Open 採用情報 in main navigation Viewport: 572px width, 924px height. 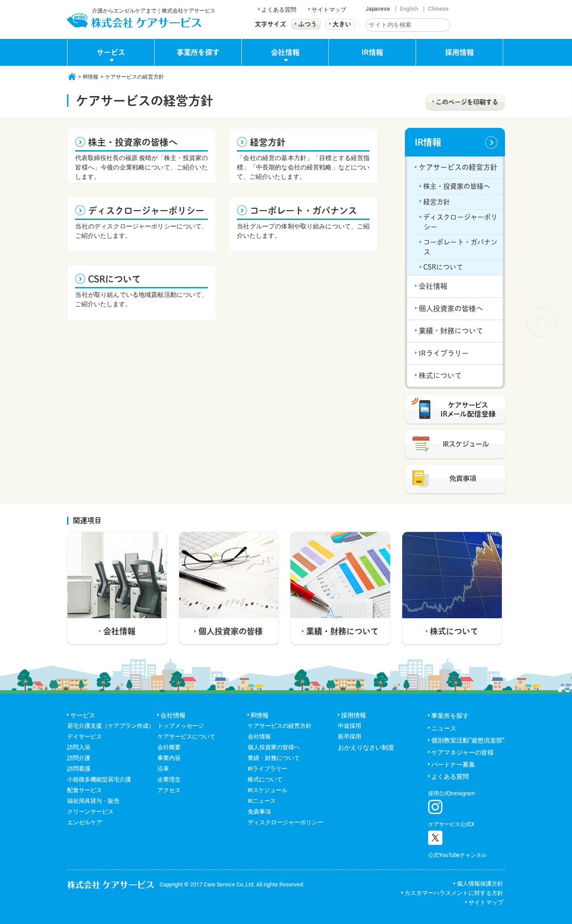pyautogui.click(x=459, y=52)
